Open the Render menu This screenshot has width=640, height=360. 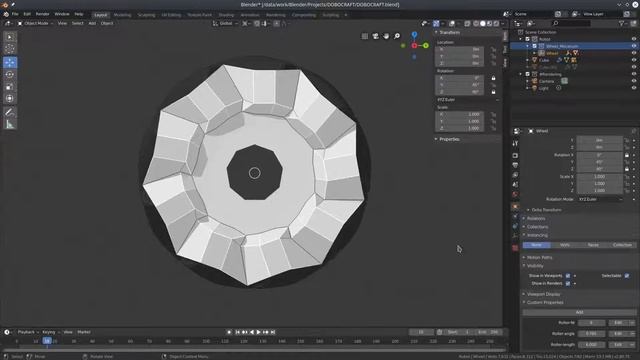coord(42,14)
